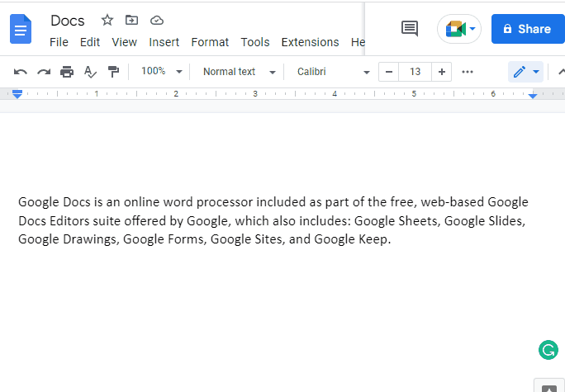565x392 pixels.
Task: Click the font size field showing 13
Action: pos(415,72)
